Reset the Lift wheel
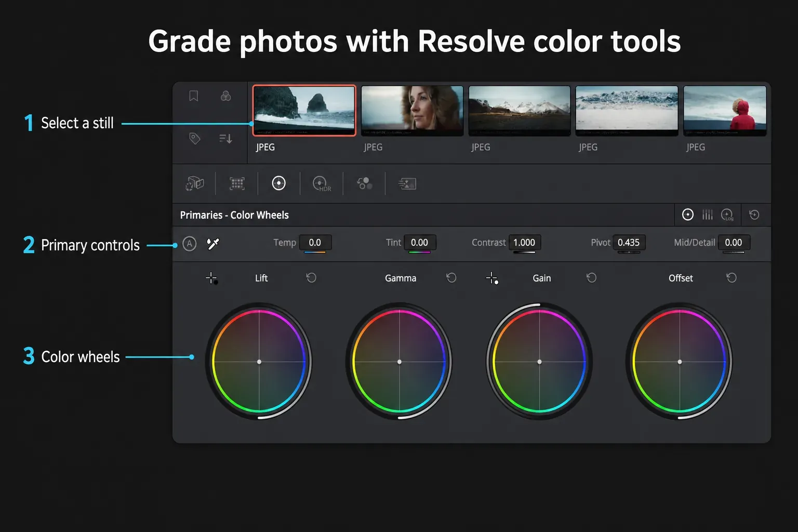This screenshot has width=798, height=532. (x=311, y=278)
